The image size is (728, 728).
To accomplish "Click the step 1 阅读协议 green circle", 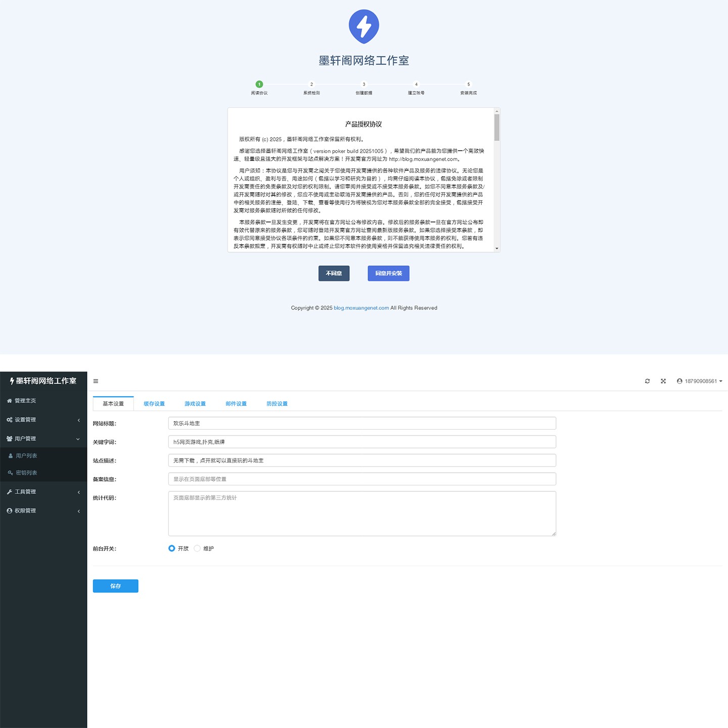I will (259, 84).
